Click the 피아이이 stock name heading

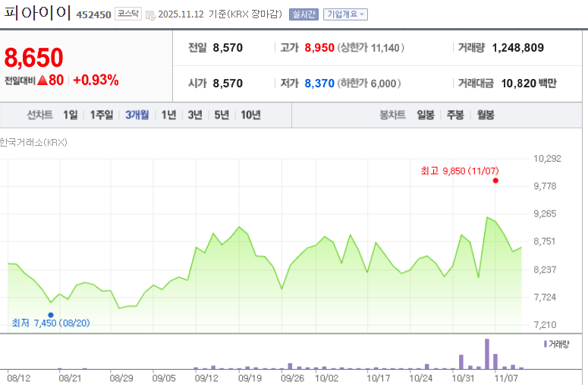pyautogui.click(x=36, y=13)
